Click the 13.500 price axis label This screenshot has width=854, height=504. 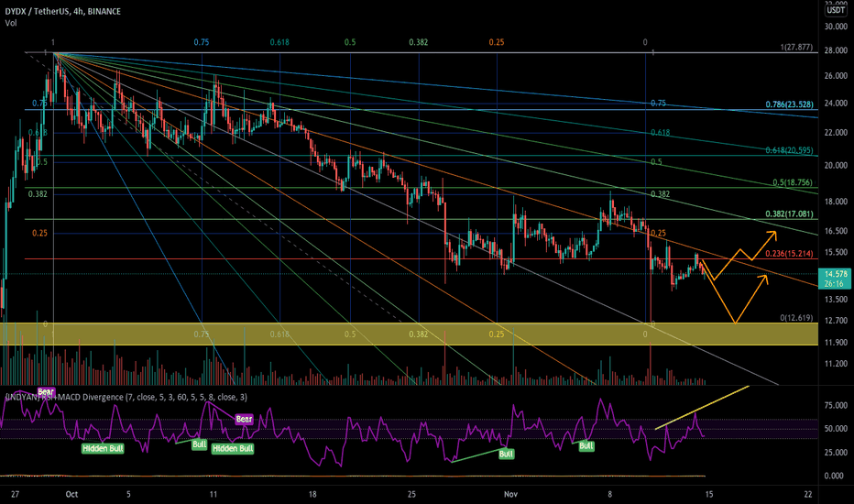click(x=836, y=299)
